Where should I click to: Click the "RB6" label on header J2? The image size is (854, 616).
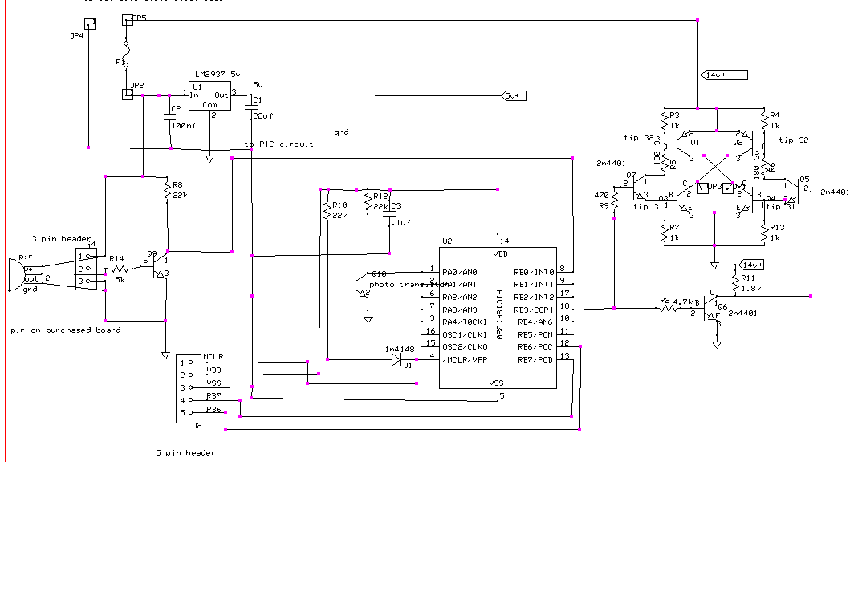(x=213, y=410)
